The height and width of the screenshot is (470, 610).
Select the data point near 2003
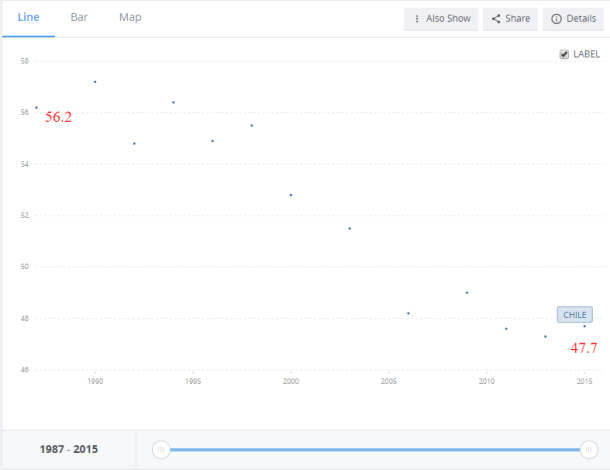(349, 229)
